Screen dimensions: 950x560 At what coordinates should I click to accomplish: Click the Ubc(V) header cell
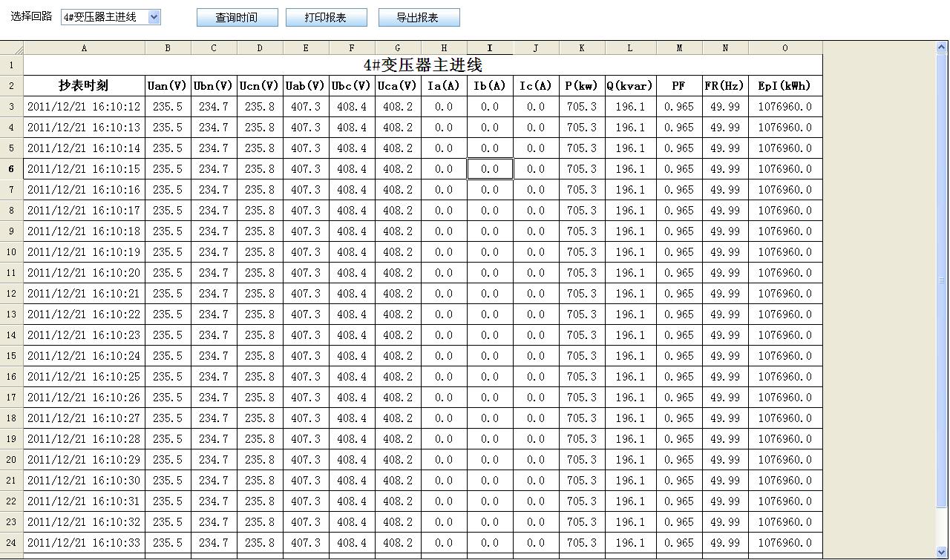352,86
